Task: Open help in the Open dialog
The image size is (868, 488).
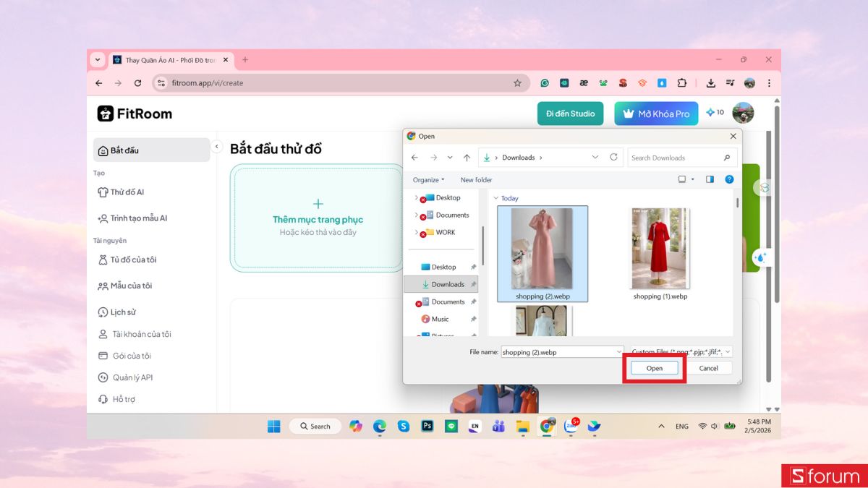Action: pyautogui.click(x=729, y=179)
